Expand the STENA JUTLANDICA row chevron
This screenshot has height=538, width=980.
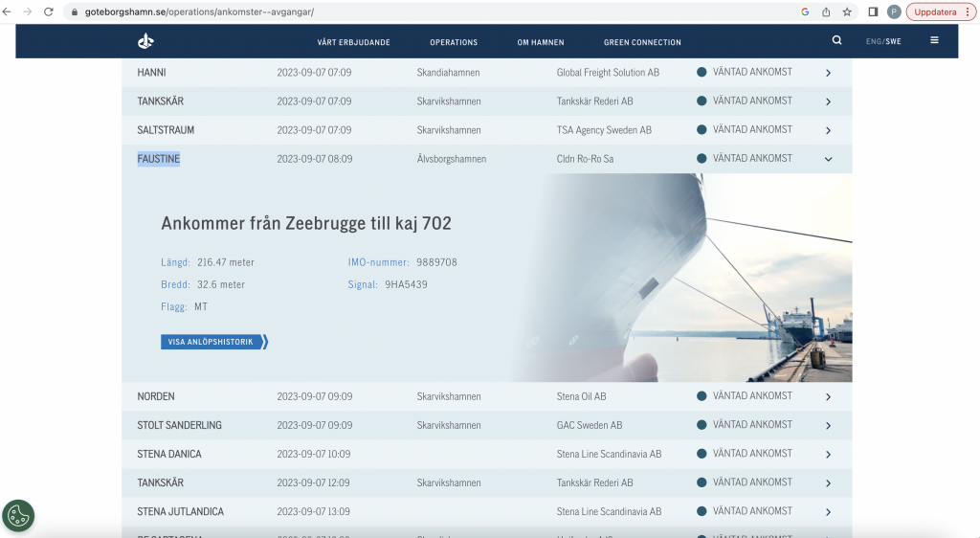tap(828, 512)
